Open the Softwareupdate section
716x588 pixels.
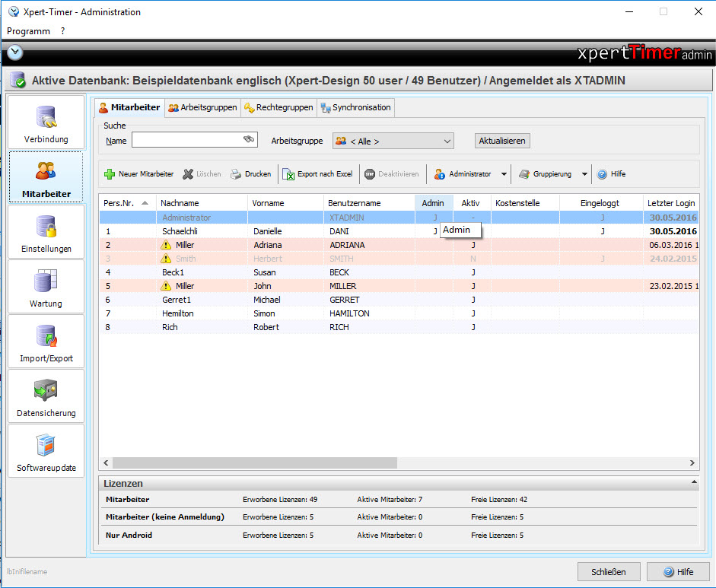pos(46,451)
